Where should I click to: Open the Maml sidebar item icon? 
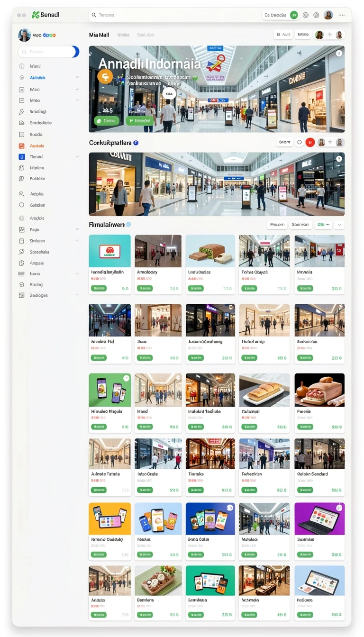coord(21,66)
